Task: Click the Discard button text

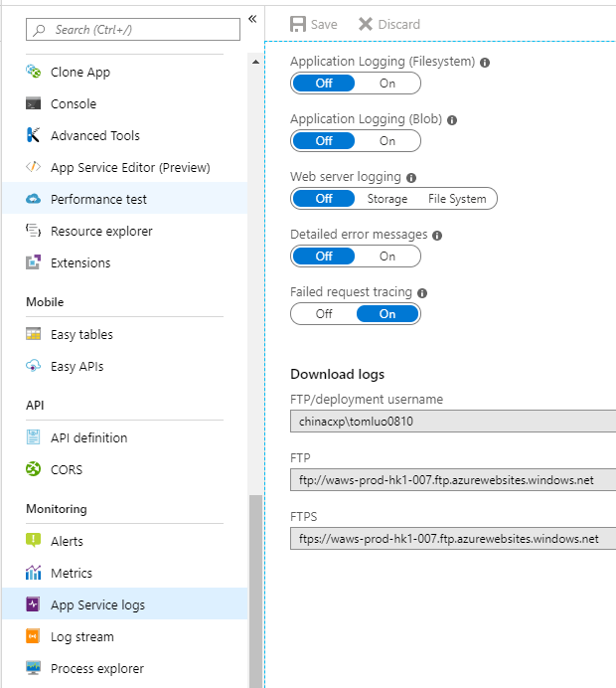Action: point(398,24)
